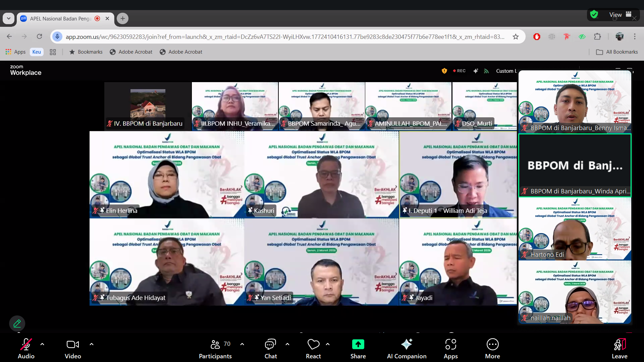Open the React heart icon
644x362 pixels.
click(x=313, y=345)
